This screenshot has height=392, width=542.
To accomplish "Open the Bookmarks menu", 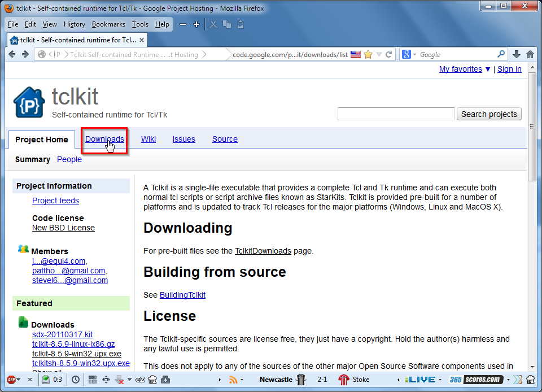I will [110, 24].
